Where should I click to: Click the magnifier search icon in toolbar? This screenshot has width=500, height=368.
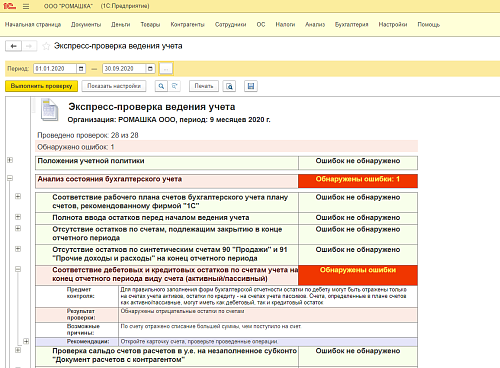[x=161, y=86]
